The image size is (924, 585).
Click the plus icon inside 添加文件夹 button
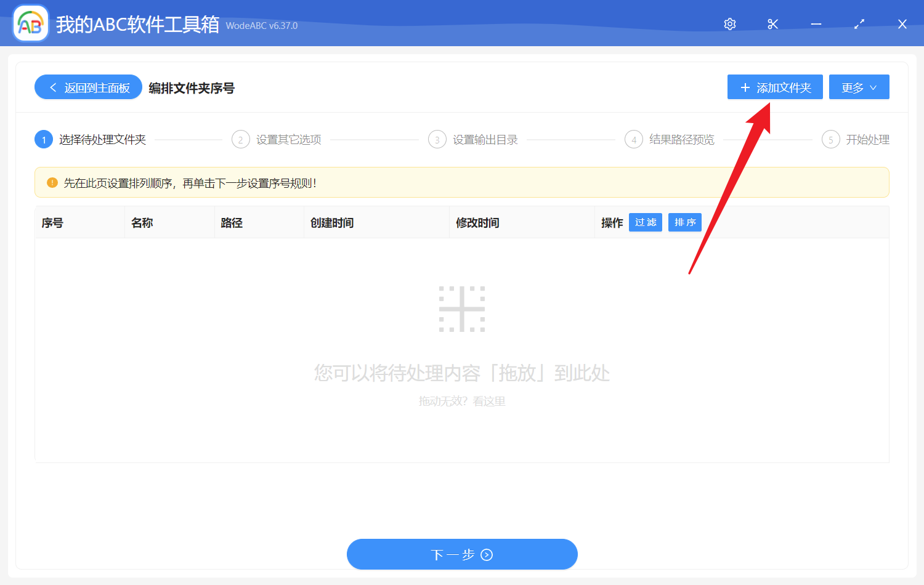[x=745, y=87]
